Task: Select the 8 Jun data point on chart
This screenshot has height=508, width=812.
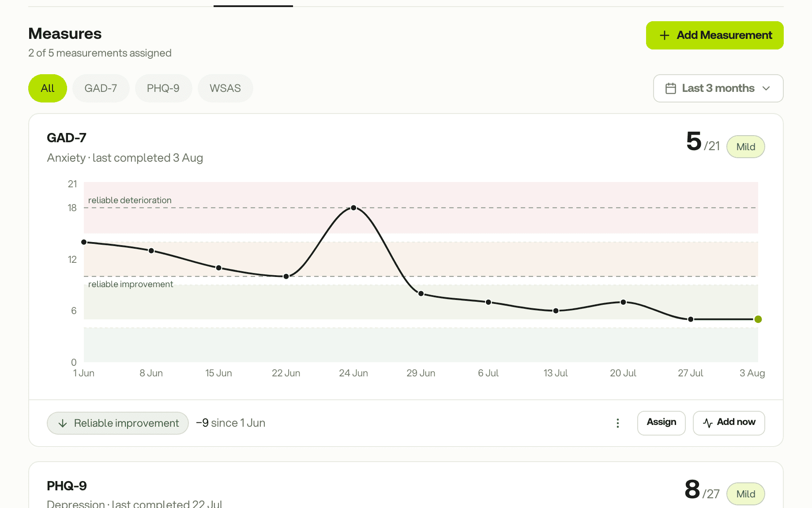Action: [x=151, y=251]
